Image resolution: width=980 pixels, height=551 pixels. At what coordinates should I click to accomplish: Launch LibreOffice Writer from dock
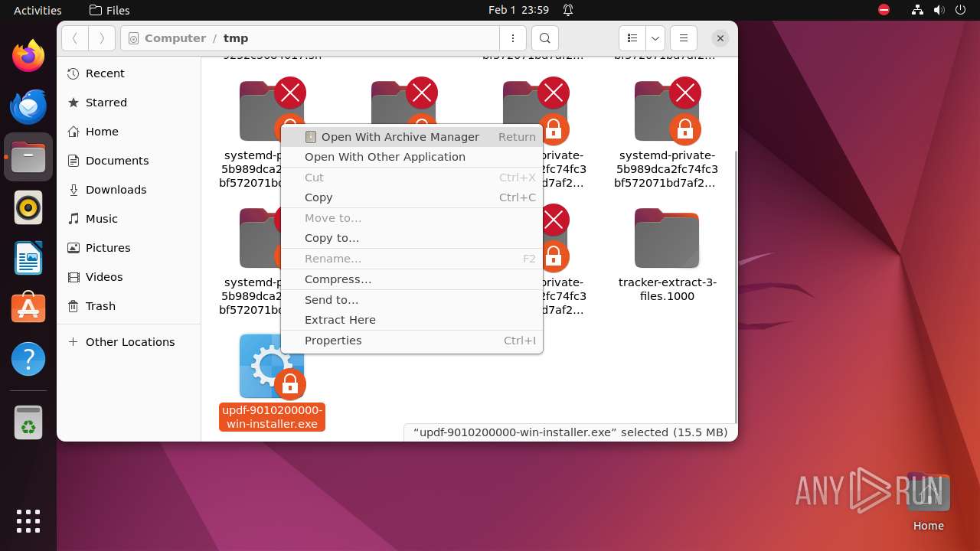pos(28,258)
